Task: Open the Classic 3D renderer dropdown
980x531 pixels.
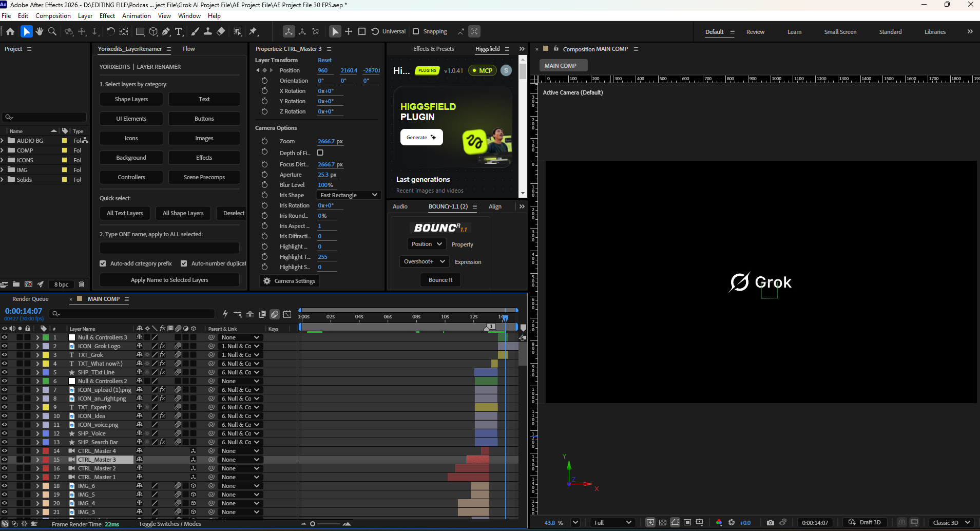Action: pyautogui.click(x=951, y=522)
